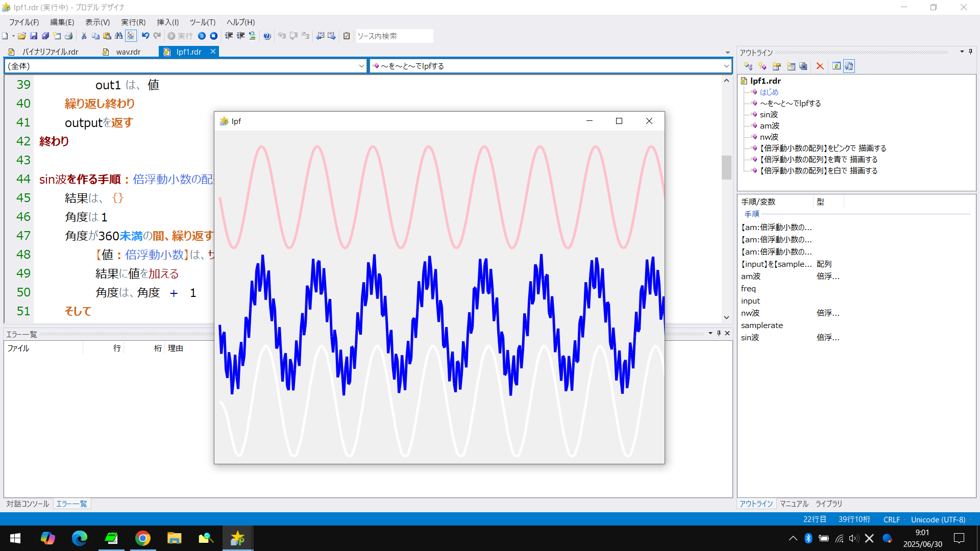Toggle the outline auto-sync button

coord(849,66)
